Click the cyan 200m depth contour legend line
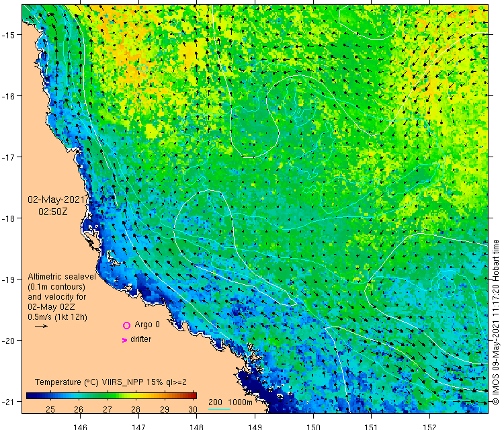Viewport: 504px width, 430px height. (x=219, y=409)
